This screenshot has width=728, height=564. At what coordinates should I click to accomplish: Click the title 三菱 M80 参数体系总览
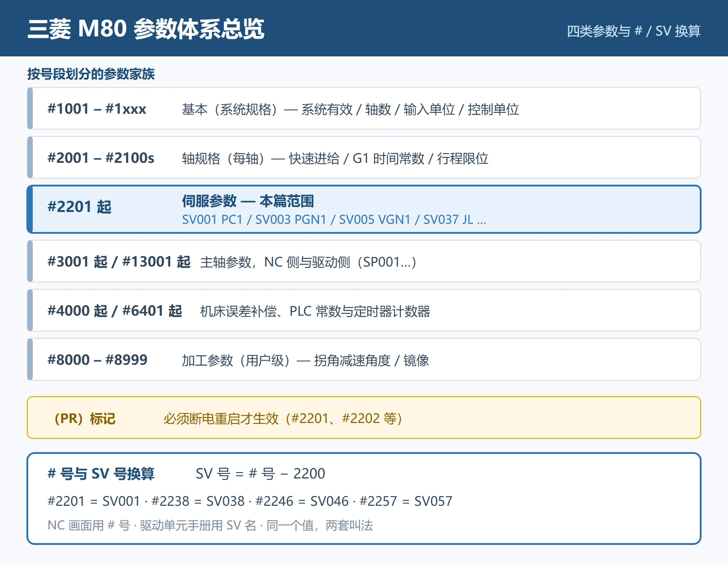[x=146, y=29]
